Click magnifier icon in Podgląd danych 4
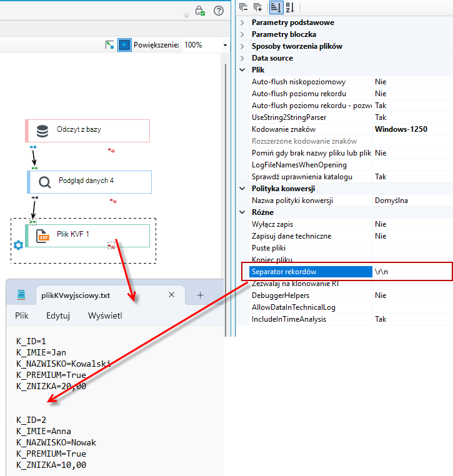 44,182
